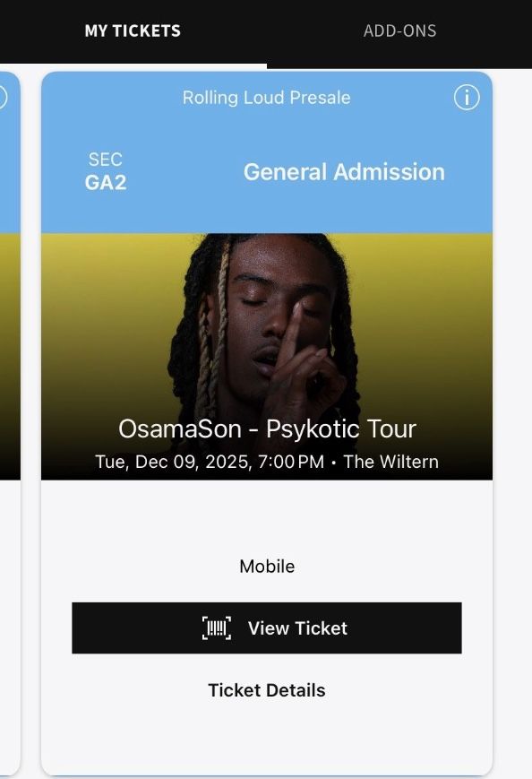Screen dimensions: 532x779
Task: Tap the General Admission label
Action: coord(344,172)
